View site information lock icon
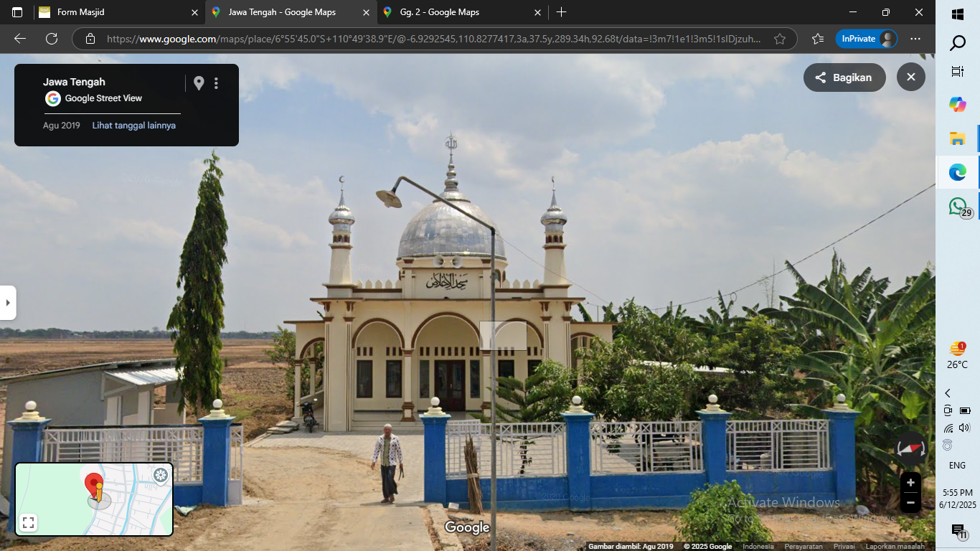Screen dimensions: 980x551 [90, 39]
